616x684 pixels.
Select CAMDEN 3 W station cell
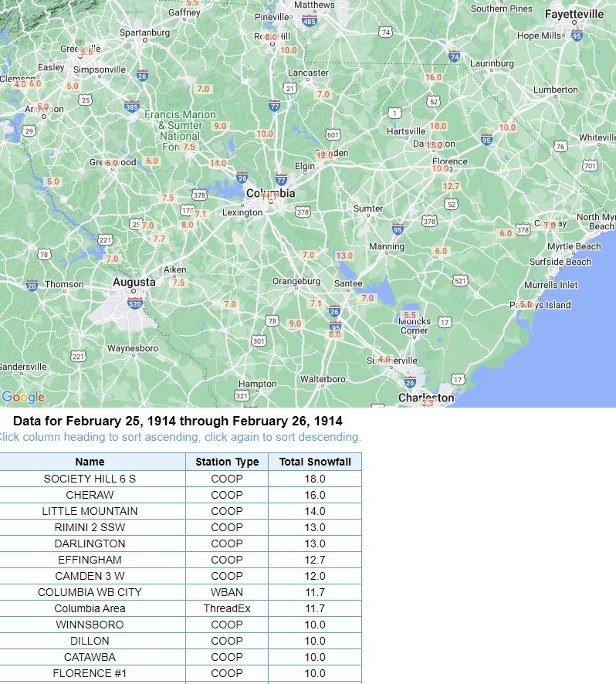90,576
